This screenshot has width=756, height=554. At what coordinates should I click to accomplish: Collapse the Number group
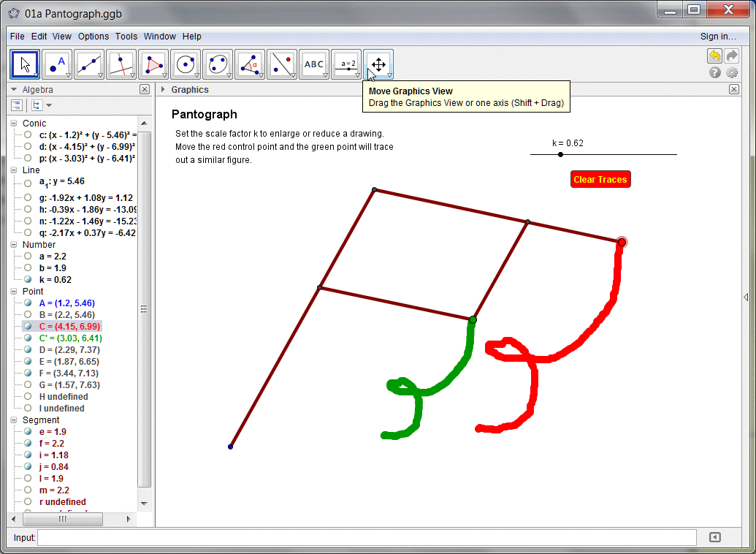coord(13,245)
